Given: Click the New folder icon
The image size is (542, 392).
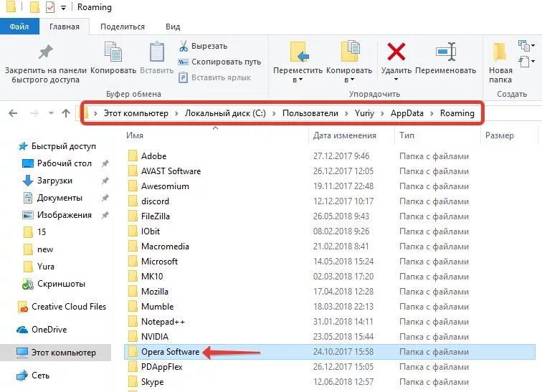Looking at the screenshot, I should click(500, 52).
